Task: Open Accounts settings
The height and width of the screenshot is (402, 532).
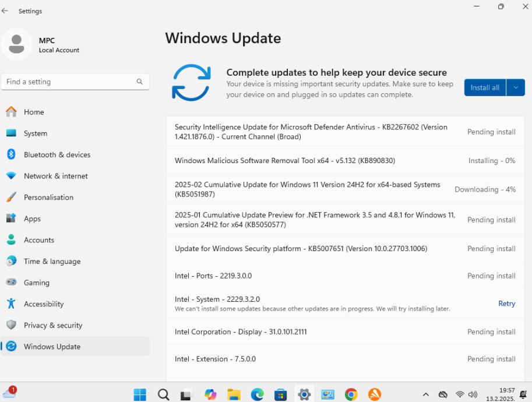Action: (75, 240)
